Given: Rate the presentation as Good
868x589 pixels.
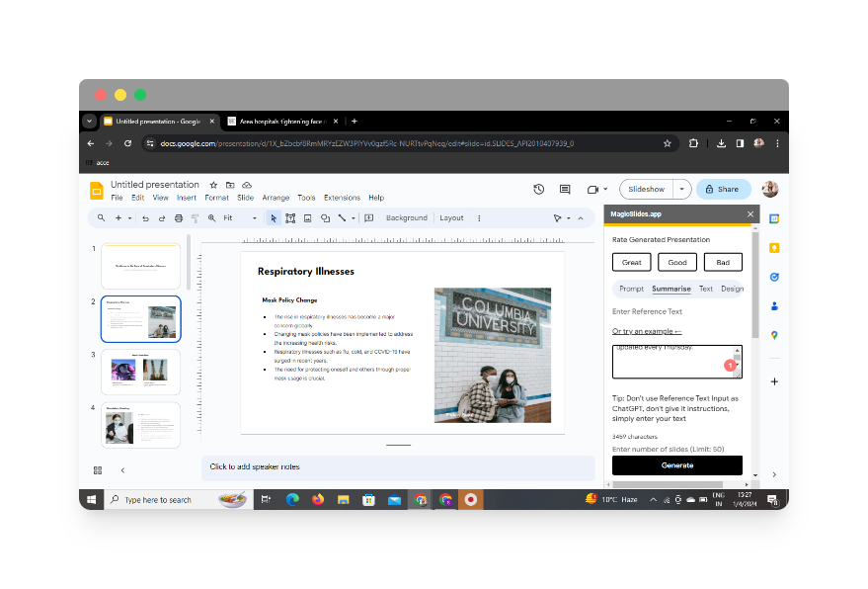Looking at the screenshot, I should point(677,263).
